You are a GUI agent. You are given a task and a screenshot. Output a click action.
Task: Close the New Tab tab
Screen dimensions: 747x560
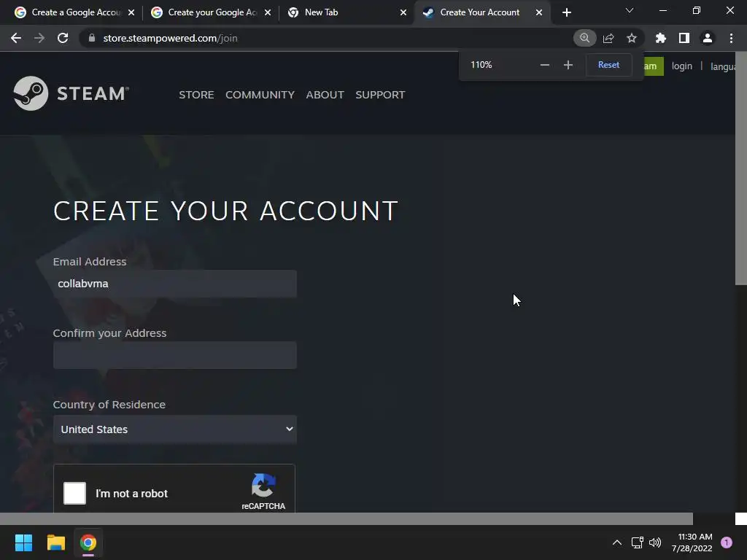pos(403,12)
